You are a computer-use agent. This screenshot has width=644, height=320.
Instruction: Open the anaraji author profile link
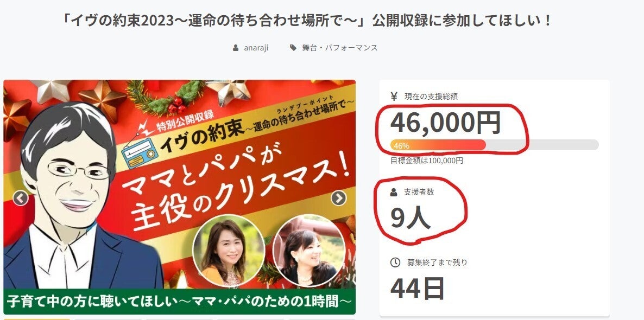(x=256, y=48)
